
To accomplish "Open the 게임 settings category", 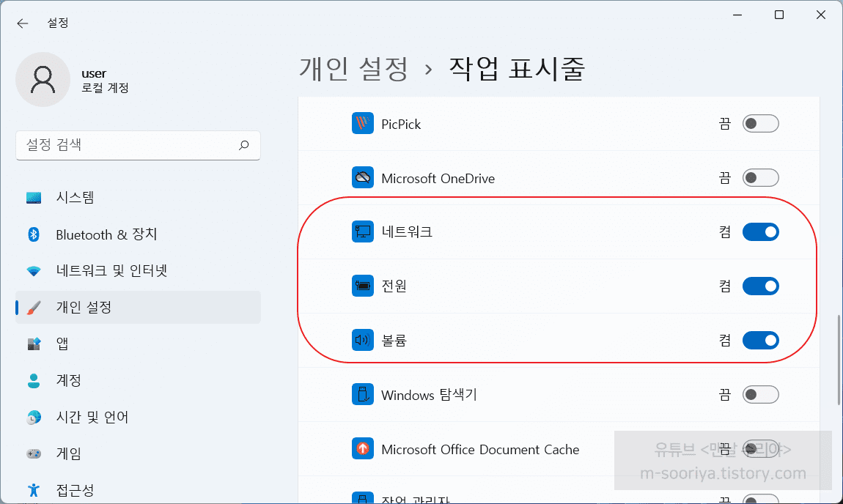I will 138,453.
